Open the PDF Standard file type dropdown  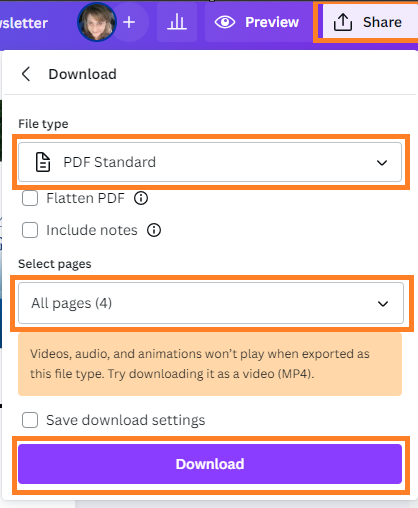(x=210, y=162)
